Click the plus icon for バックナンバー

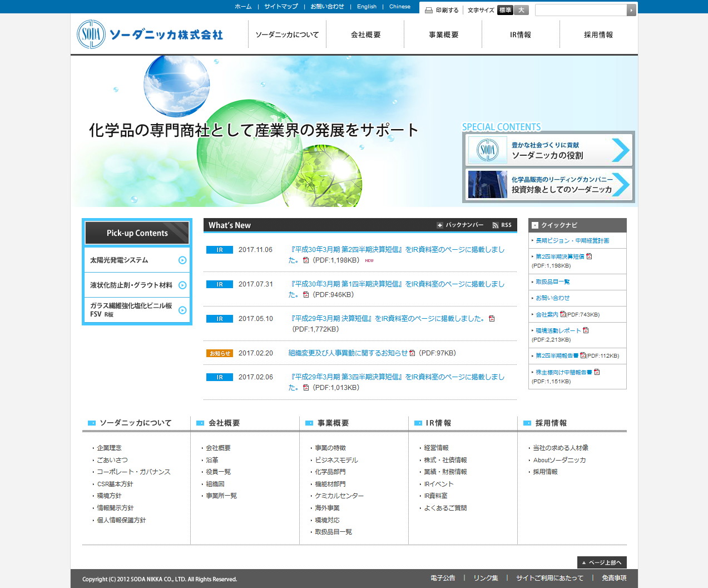click(x=439, y=225)
